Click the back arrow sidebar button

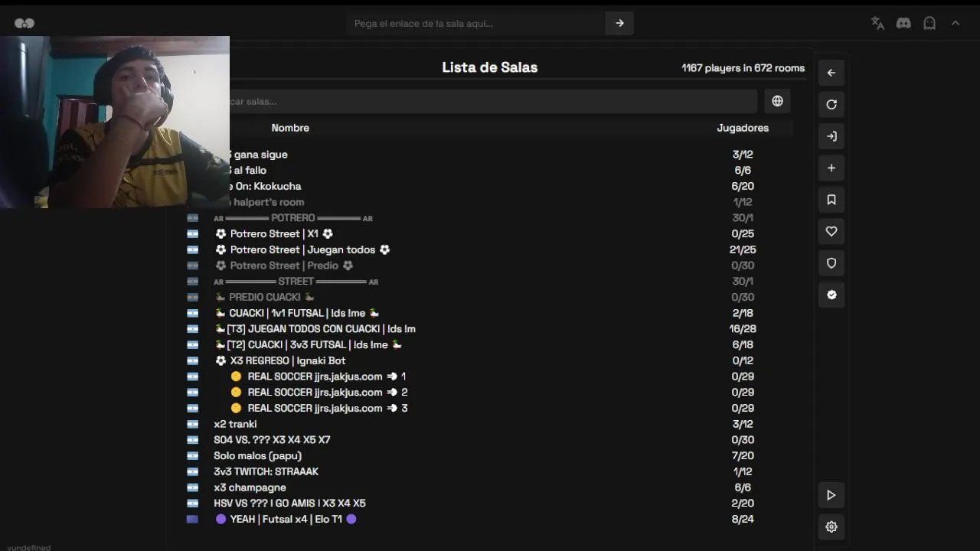[831, 73]
